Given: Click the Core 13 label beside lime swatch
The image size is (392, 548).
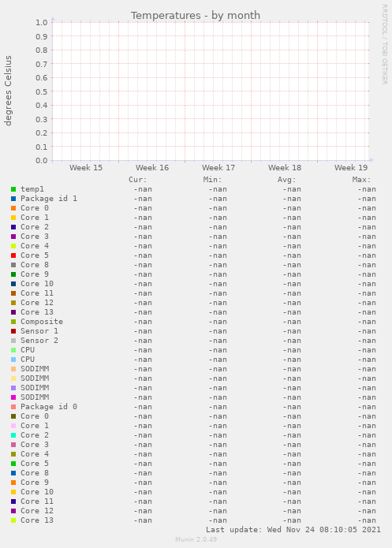Looking at the screenshot, I should (x=37, y=520).
